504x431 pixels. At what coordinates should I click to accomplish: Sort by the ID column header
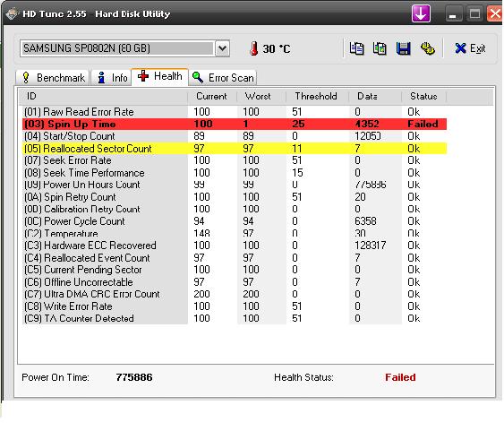[103, 96]
